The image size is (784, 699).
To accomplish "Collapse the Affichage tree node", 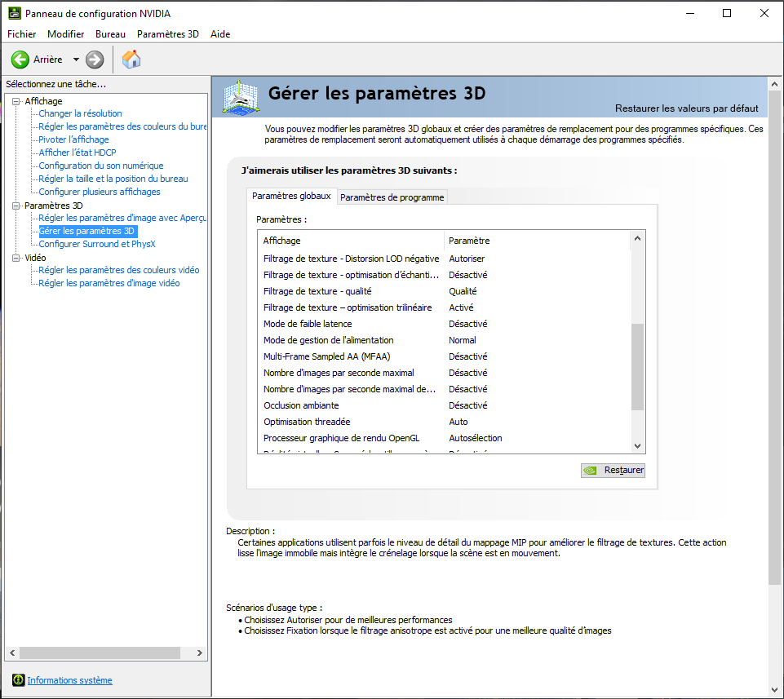I will pyautogui.click(x=16, y=101).
